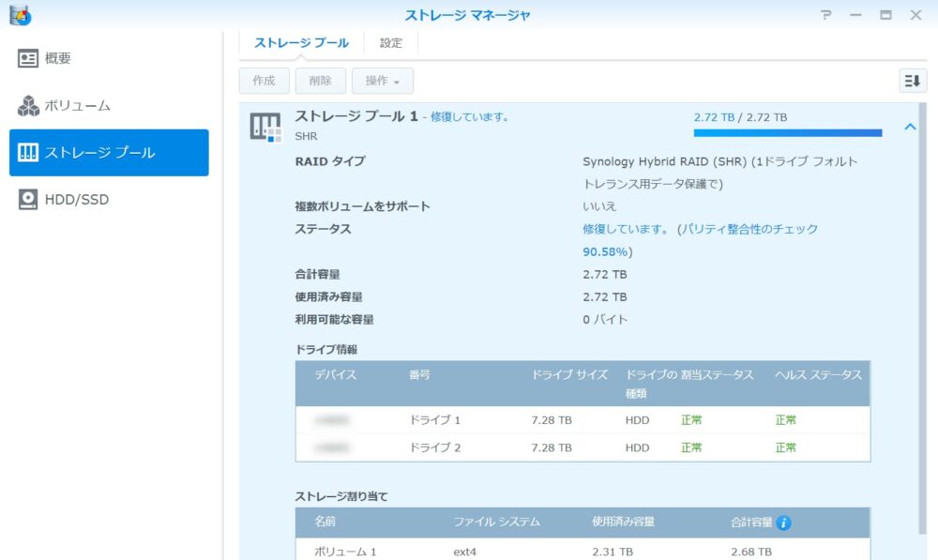This screenshot has width=938, height=560.
Task: Click the storage pool 1 drive bay icon
Action: pos(265,127)
